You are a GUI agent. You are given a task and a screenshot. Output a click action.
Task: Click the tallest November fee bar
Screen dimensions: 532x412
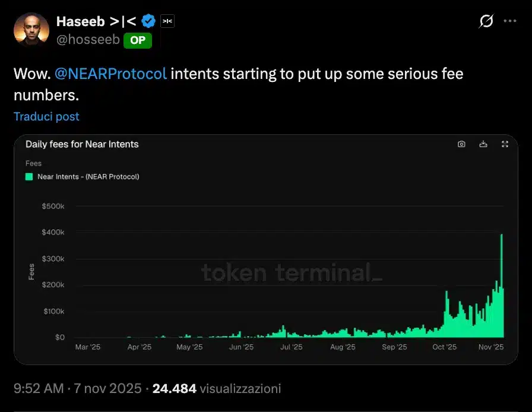pyautogui.click(x=502, y=285)
